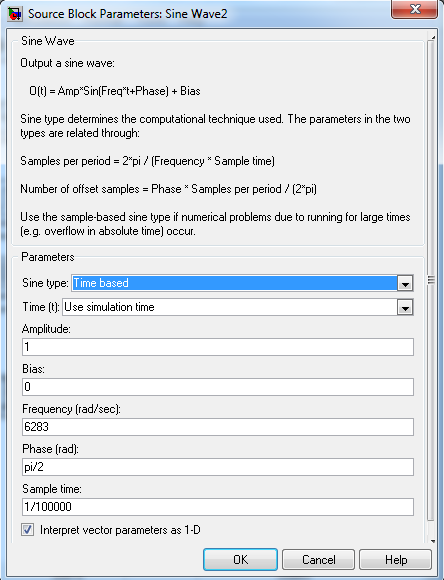Select the Time based combo box field

235,283
